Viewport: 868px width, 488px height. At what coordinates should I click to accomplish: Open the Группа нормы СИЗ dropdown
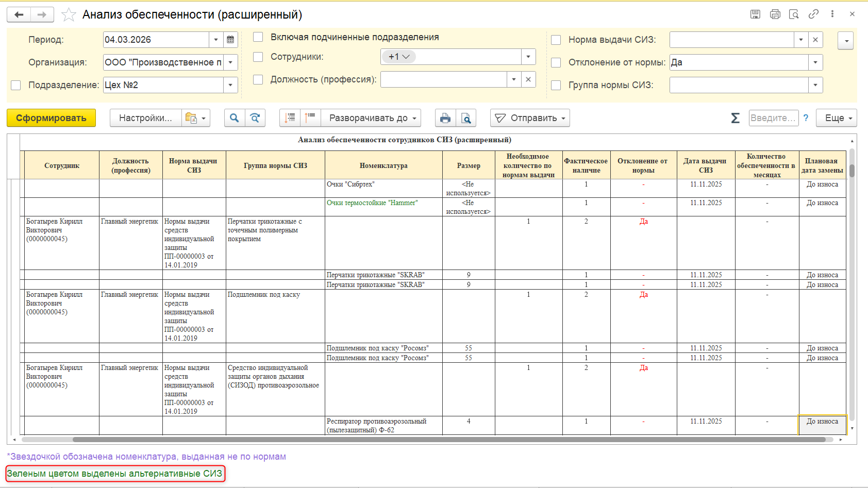coord(815,85)
